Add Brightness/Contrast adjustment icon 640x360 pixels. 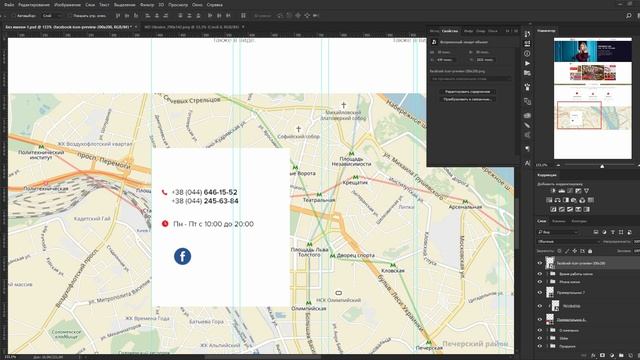click(553, 191)
